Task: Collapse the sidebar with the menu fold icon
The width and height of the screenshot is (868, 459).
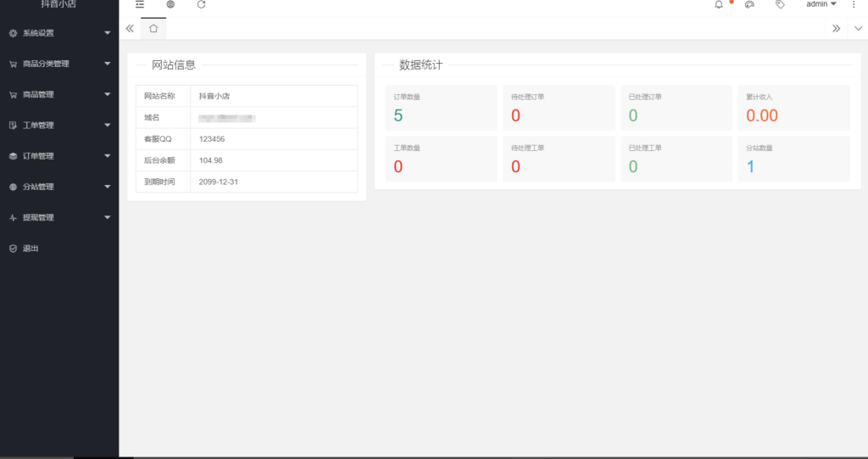Action: (140, 4)
